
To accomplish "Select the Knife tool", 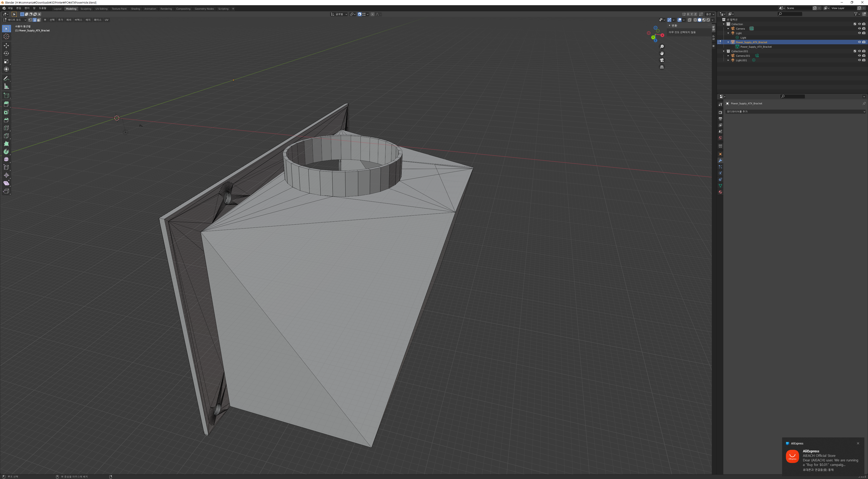I will [x=6, y=136].
